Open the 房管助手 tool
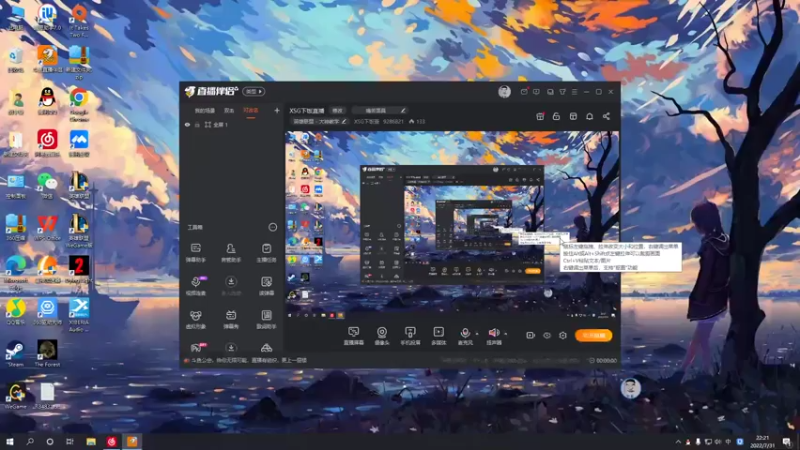Image resolution: width=800 pixels, height=450 pixels. pos(231,253)
